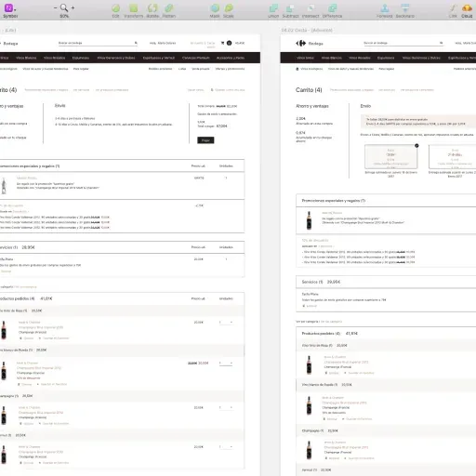Open Vinos tintos menu in right artboard
Image resolution: width=476 pixels, height=476 pixels.
pyautogui.click(x=305, y=58)
